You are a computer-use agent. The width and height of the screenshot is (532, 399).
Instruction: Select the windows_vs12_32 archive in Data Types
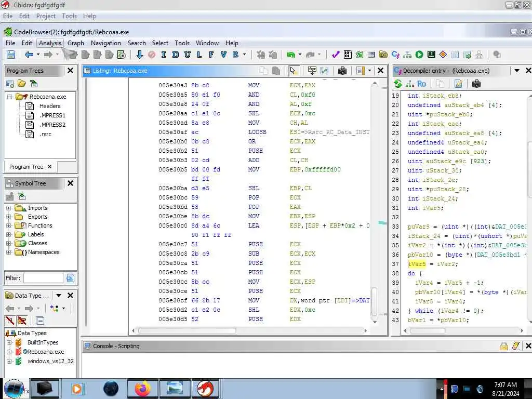point(50,361)
